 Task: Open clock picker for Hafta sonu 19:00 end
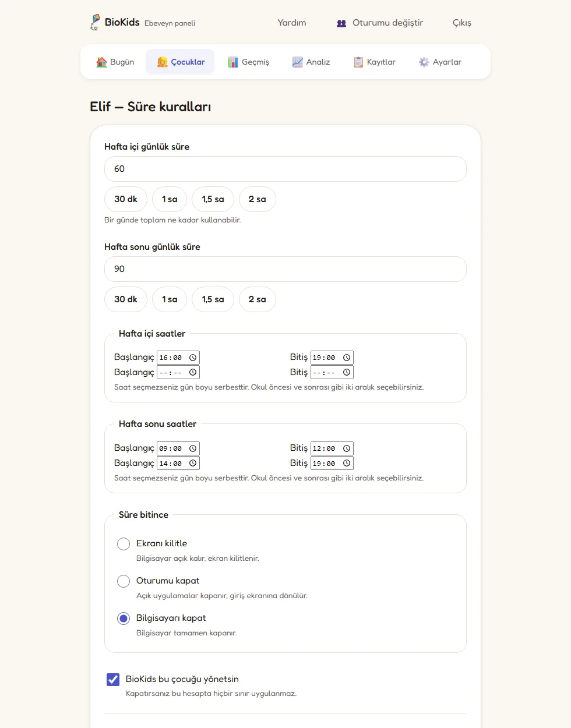click(347, 463)
